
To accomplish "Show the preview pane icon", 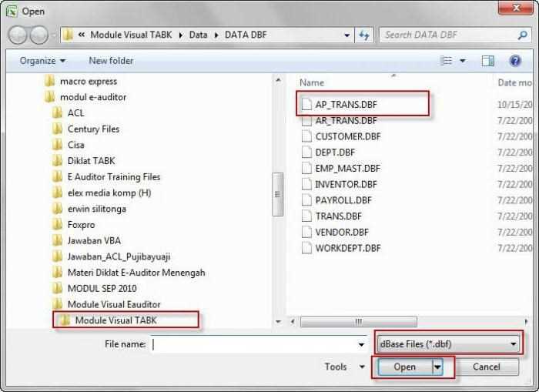I will (x=487, y=61).
